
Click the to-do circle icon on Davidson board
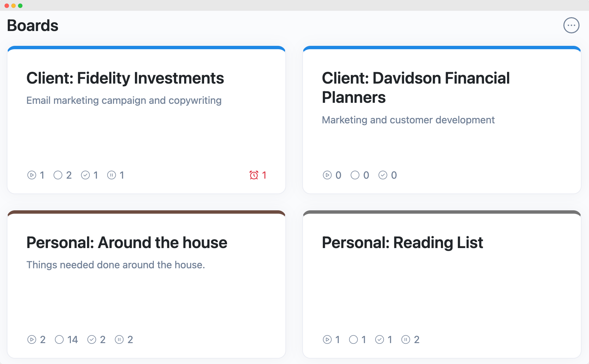click(x=355, y=175)
